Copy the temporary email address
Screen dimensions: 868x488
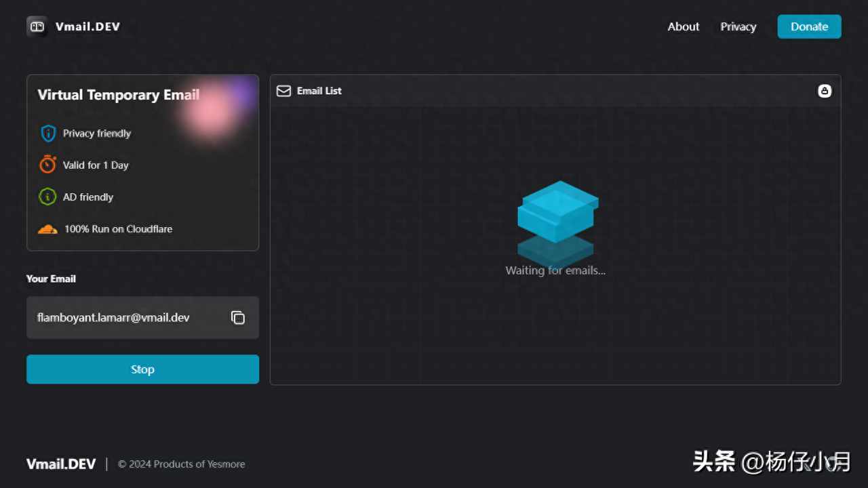coord(237,317)
